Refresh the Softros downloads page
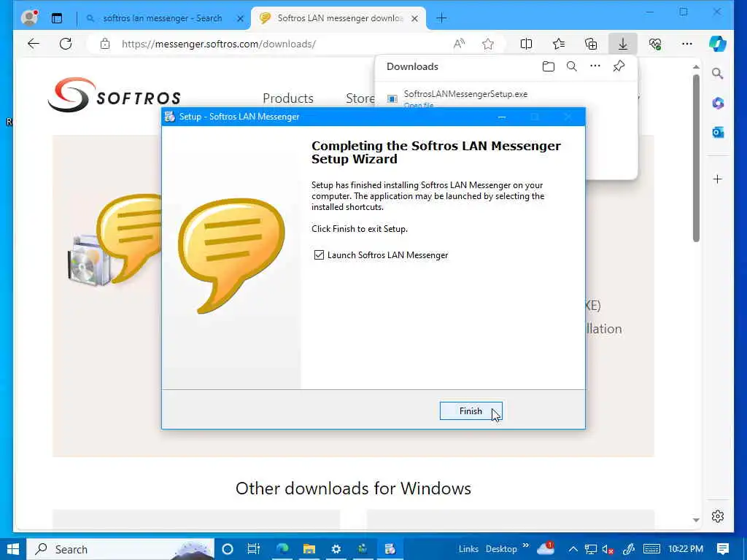 click(66, 44)
